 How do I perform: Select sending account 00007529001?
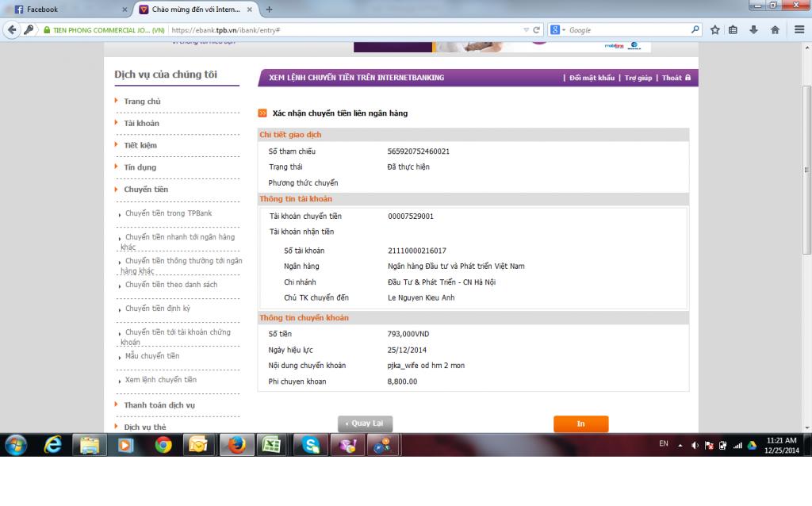(x=411, y=217)
